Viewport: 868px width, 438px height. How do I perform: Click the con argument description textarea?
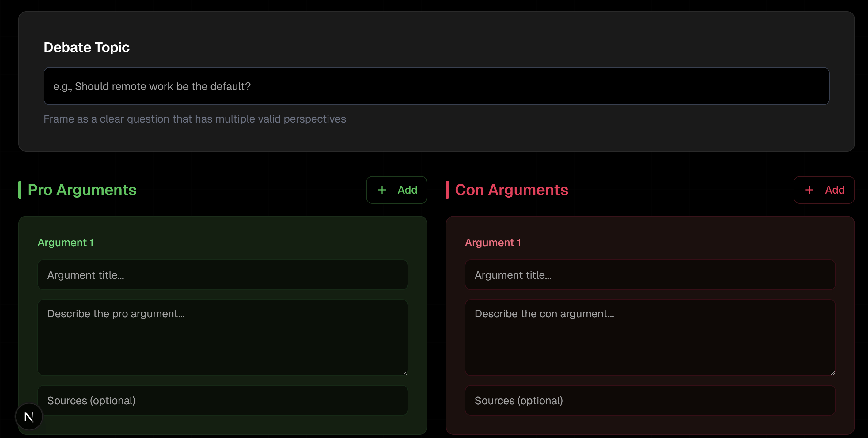(x=650, y=337)
